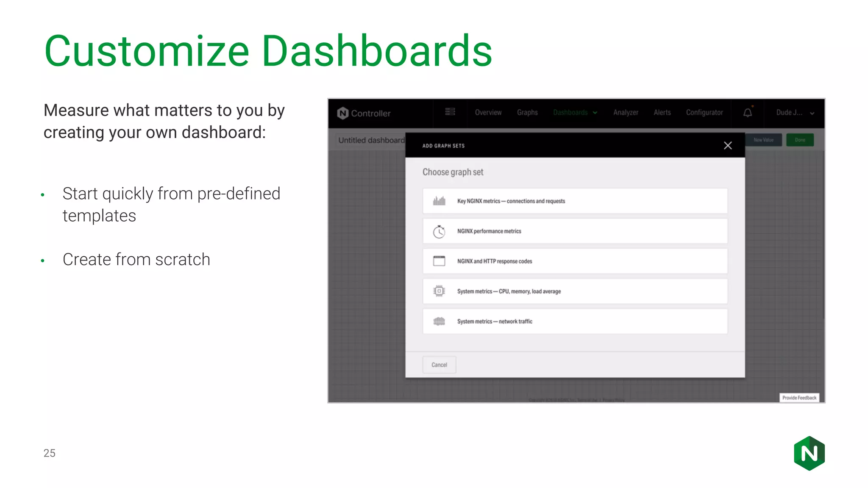Open the servers list icon in navbar
This screenshot has height=488, width=868.
(450, 112)
